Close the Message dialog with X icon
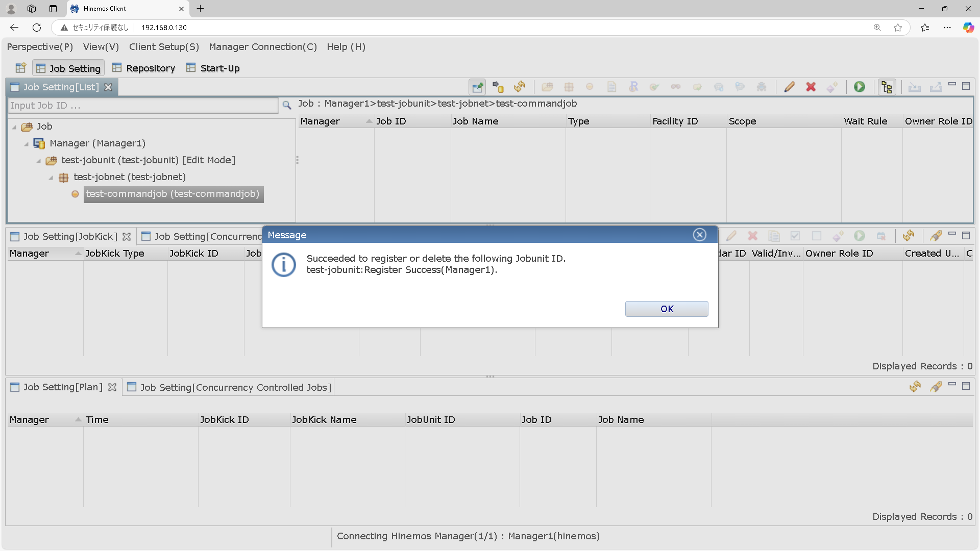The image size is (980, 551). coord(699,235)
